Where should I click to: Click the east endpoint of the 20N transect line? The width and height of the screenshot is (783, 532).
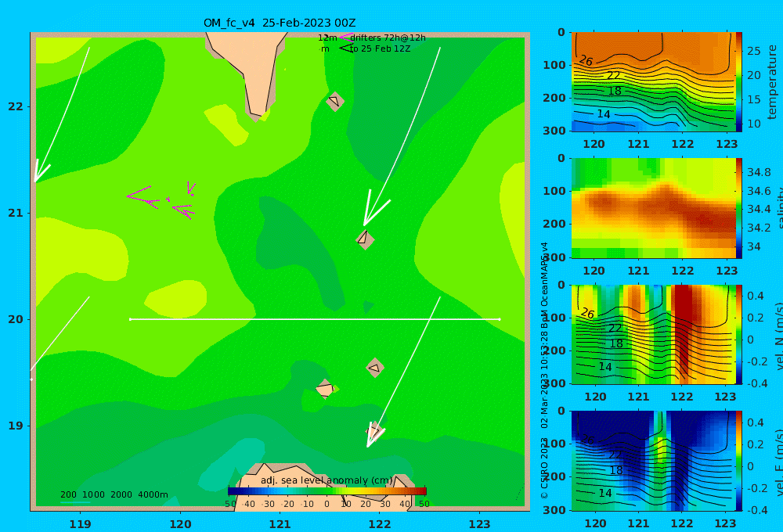500,319
